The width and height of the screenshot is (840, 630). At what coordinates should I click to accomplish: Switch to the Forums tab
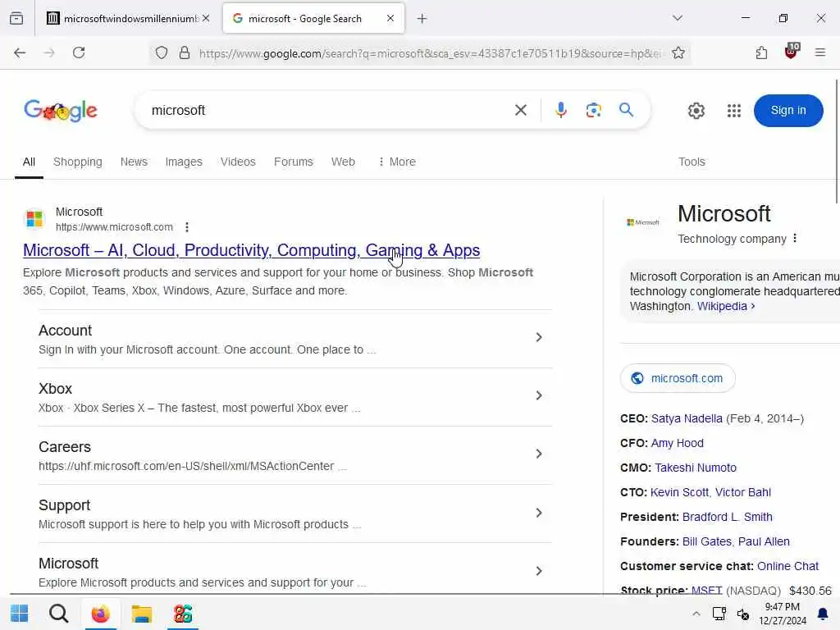[293, 162]
